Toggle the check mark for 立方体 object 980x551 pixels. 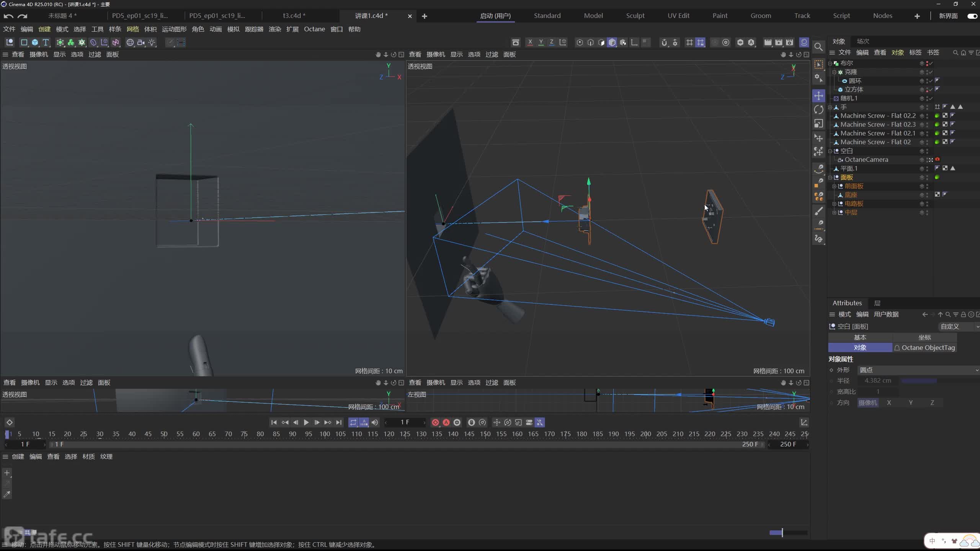[x=931, y=90]
